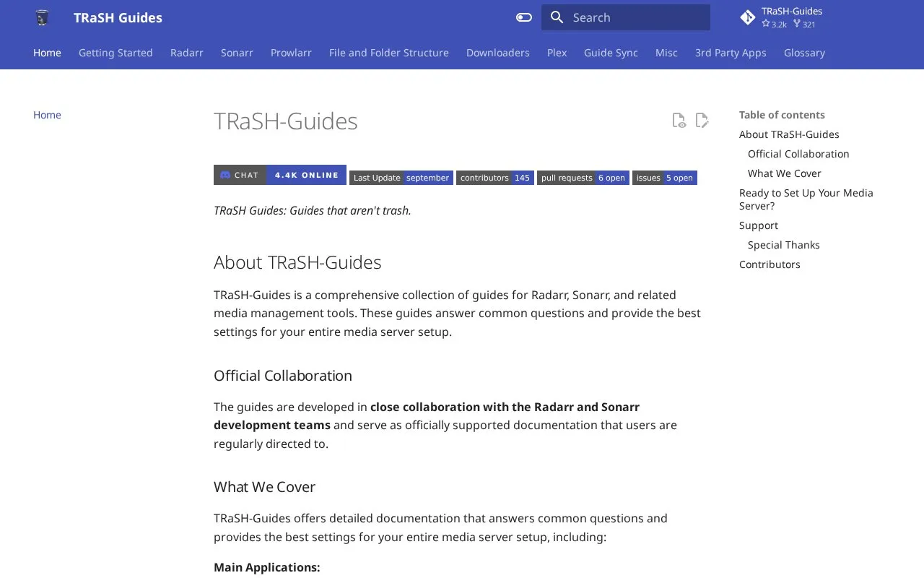Open the Downloaders tab

coord(498,53)
